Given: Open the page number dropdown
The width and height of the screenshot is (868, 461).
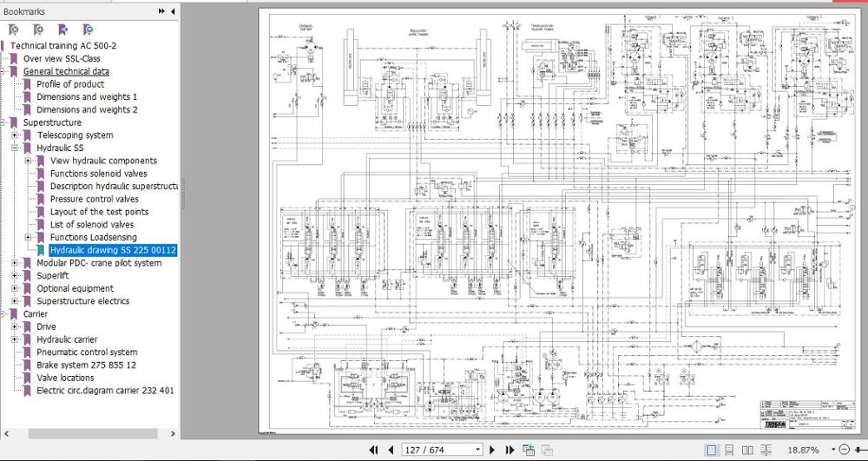Looking at the screenshot, I should tap(477, 450).
